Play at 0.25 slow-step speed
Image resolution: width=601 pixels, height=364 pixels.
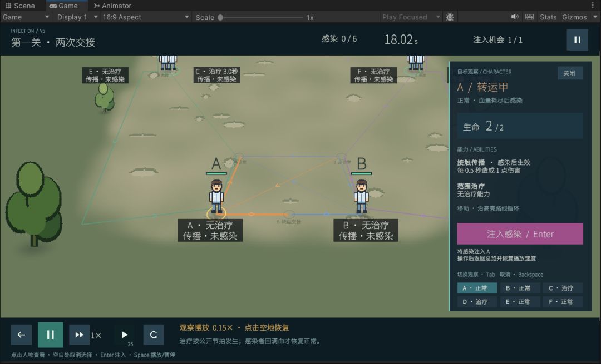pos(124,335)
